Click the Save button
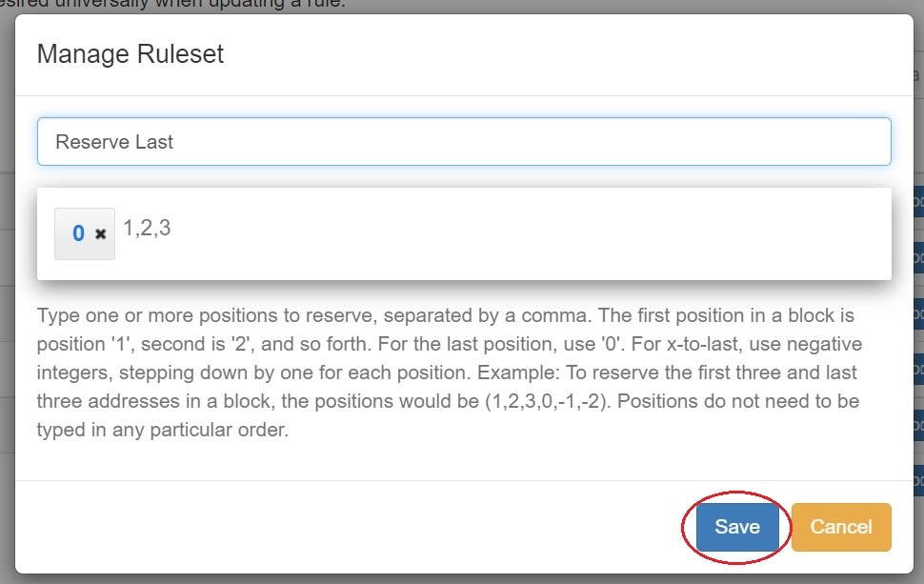 737,527
